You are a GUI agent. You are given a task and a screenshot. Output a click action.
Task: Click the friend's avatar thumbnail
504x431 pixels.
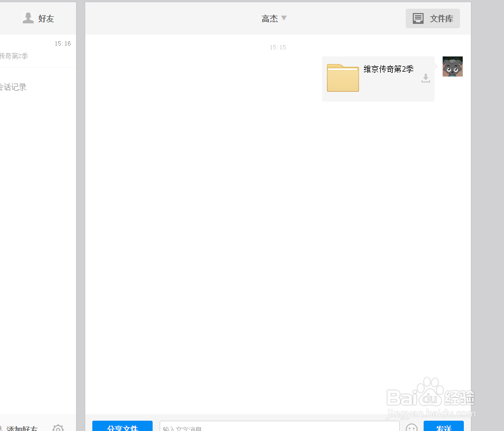pos(452,66)
